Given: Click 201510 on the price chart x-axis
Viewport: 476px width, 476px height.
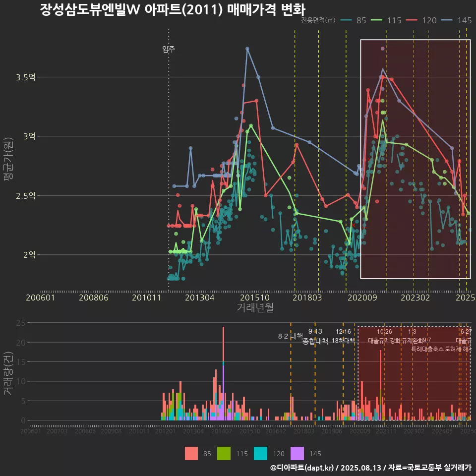Looking at the screenshot, I should click(255, 297).
